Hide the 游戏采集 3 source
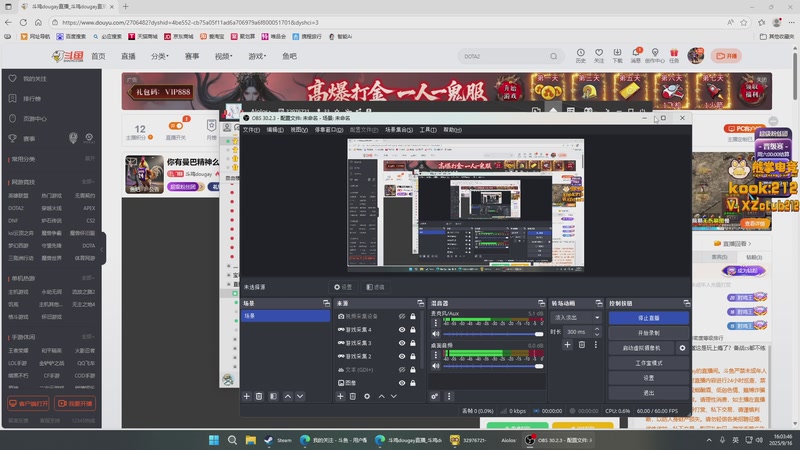The image size is (800, 450). pos(402,343)
